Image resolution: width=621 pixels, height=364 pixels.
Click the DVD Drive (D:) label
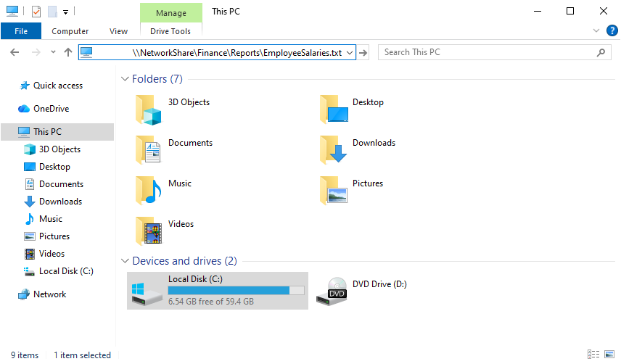tap(380, 284)
